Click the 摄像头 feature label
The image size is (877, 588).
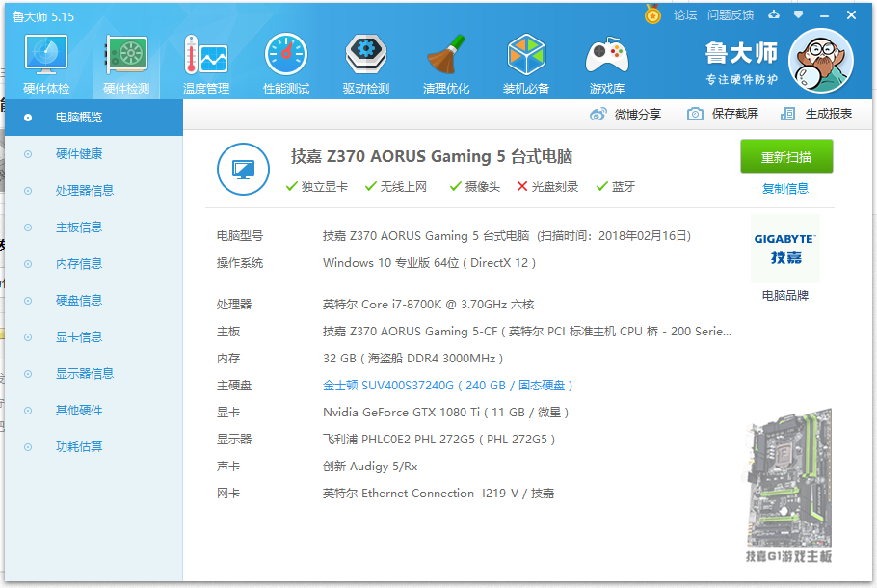(x=475, y=187)
